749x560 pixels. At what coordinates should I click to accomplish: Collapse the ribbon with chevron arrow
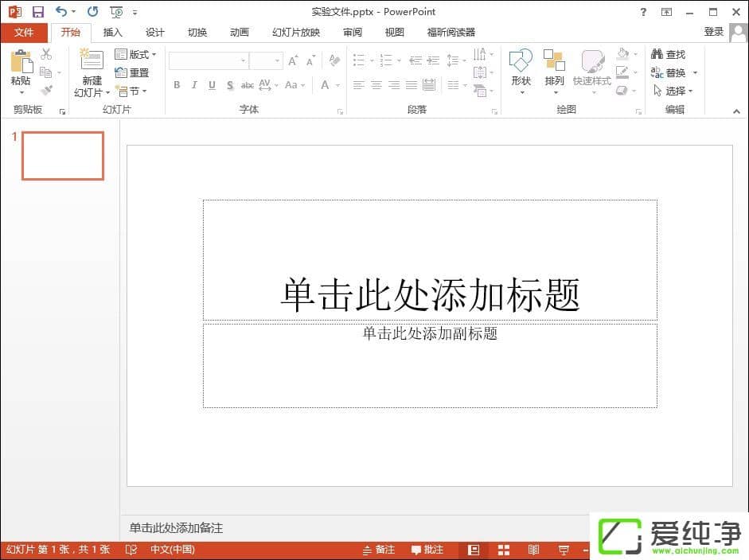736,111
